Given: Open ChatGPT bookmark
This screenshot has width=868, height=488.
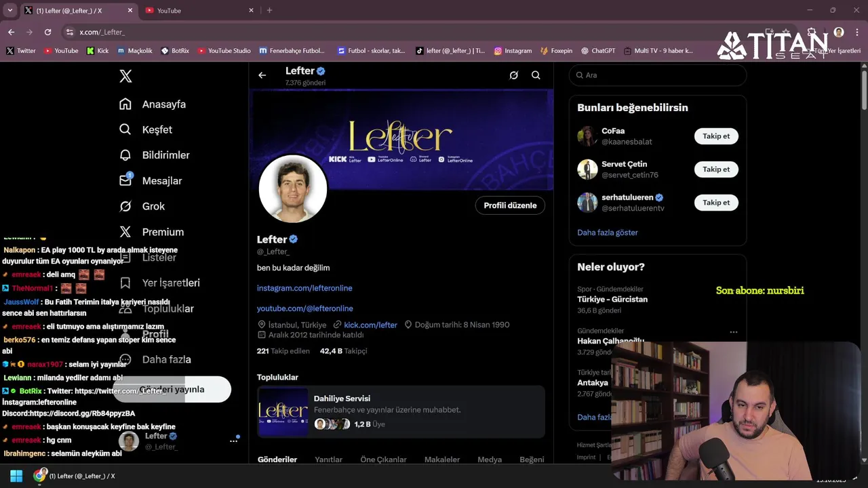Looking at the screenshot, I should (x=597, y=51).
